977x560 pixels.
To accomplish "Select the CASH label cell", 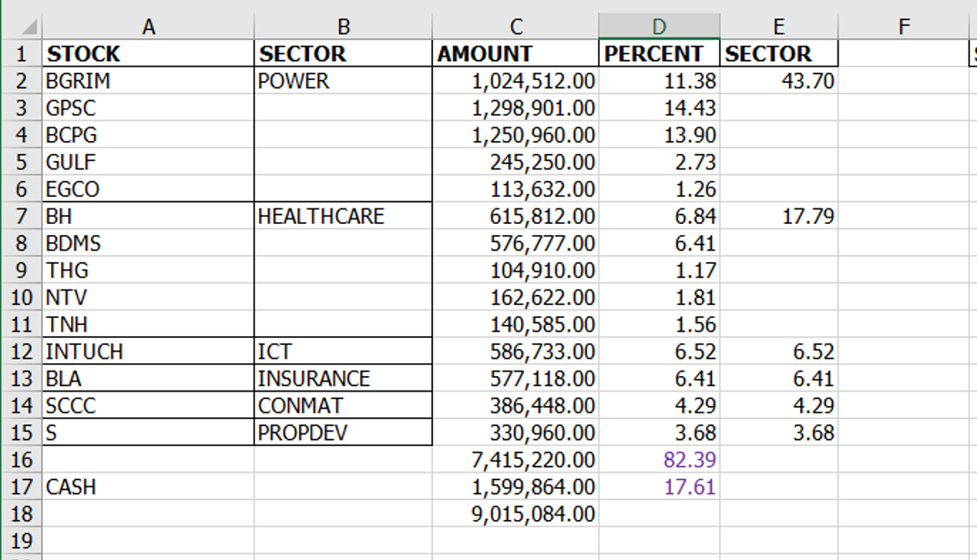I will (x=149, y=487).
